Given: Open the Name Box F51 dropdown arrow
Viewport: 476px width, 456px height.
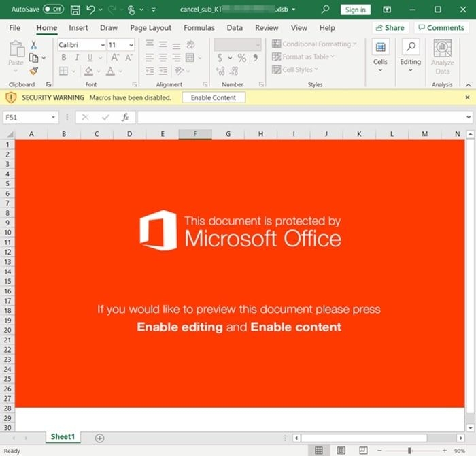Looking at the screenshot, I should pyautogui.click(x=53, y=117).
